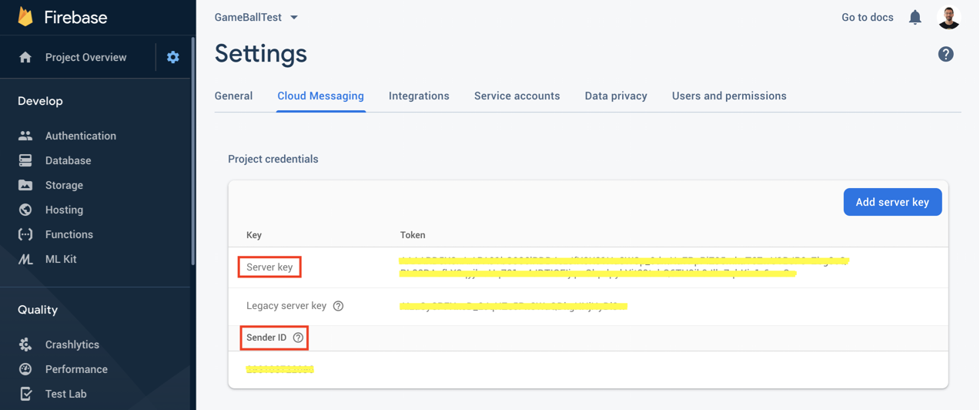The image size is (980, 410).
Task: Open Performance in the sidebar
Action: [76, 369]
